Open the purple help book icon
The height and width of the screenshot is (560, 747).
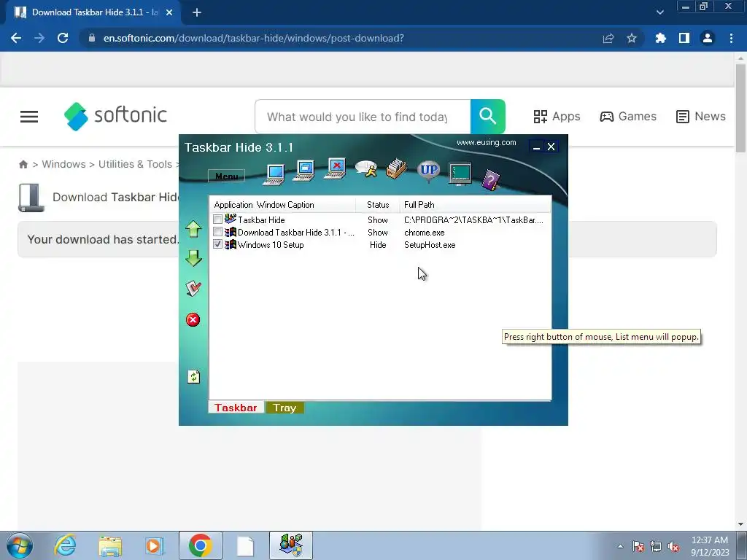[491, 180]
